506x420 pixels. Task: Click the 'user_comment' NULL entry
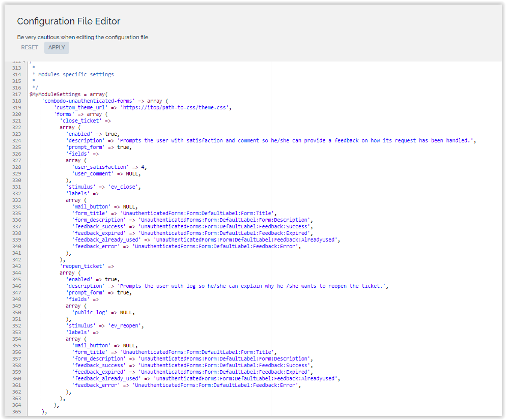106,173
